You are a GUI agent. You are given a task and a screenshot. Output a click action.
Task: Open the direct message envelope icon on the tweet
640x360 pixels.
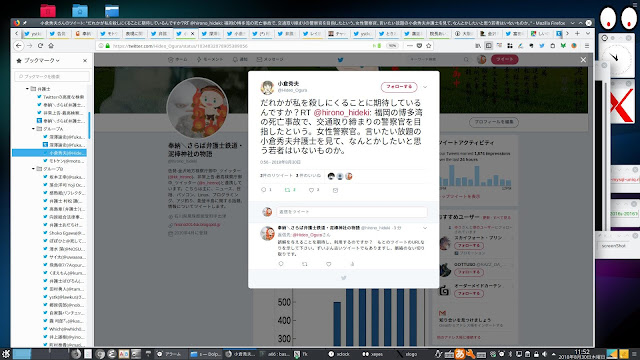(x=335, y=190)
